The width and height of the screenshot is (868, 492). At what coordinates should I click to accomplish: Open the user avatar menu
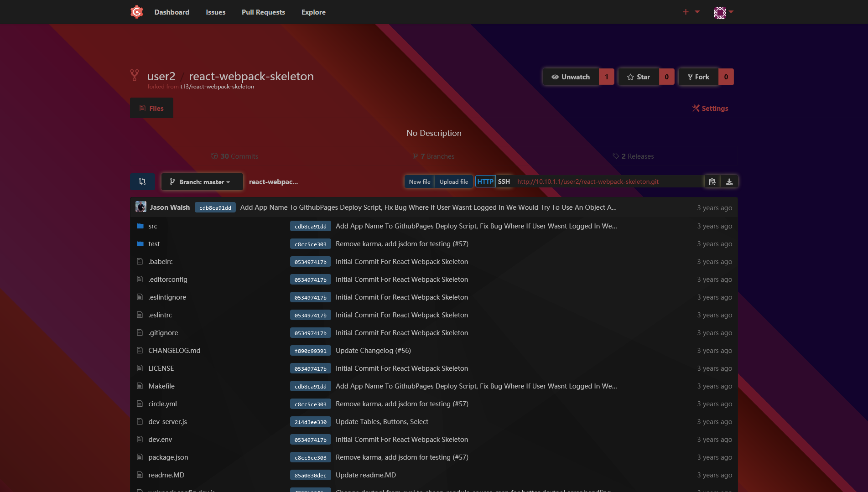723,12
